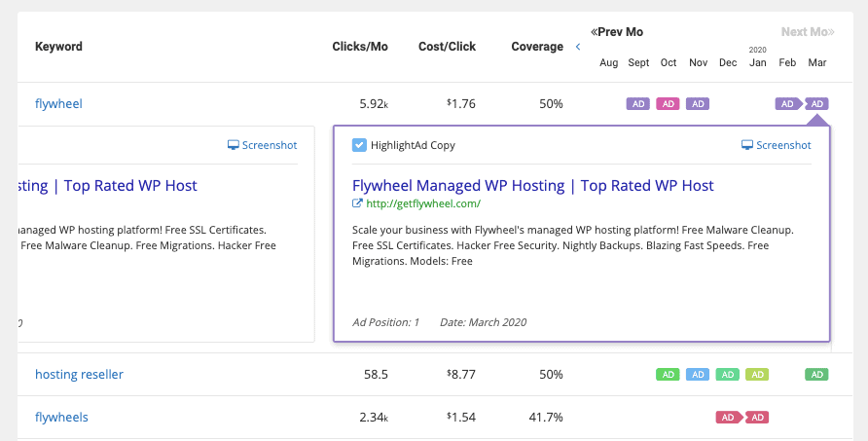Image resolution: width=868 pixels, height=441 pixels.
Task: Click the Next Mo navigation
Action: tap(808, 32)
